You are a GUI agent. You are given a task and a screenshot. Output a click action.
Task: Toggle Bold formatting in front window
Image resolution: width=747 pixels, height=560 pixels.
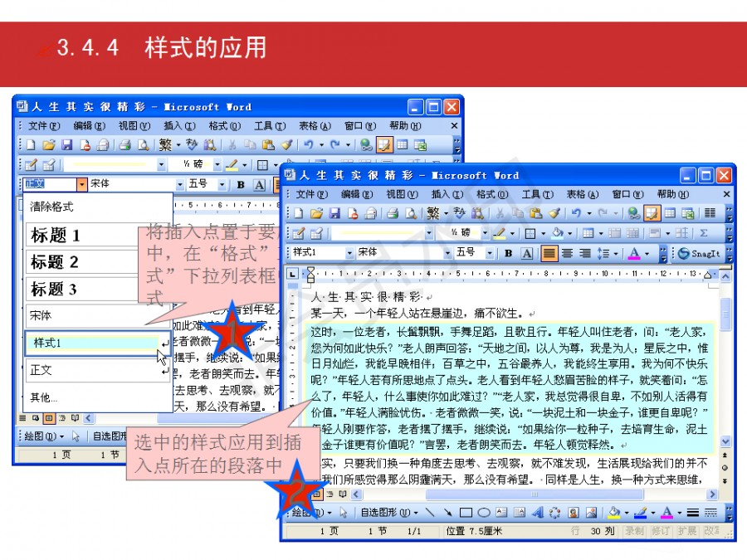tap(507, 253)
